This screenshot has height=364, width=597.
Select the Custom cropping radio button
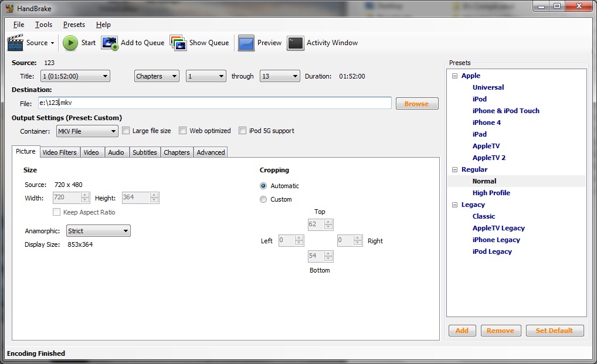click(x=263, y=199)
